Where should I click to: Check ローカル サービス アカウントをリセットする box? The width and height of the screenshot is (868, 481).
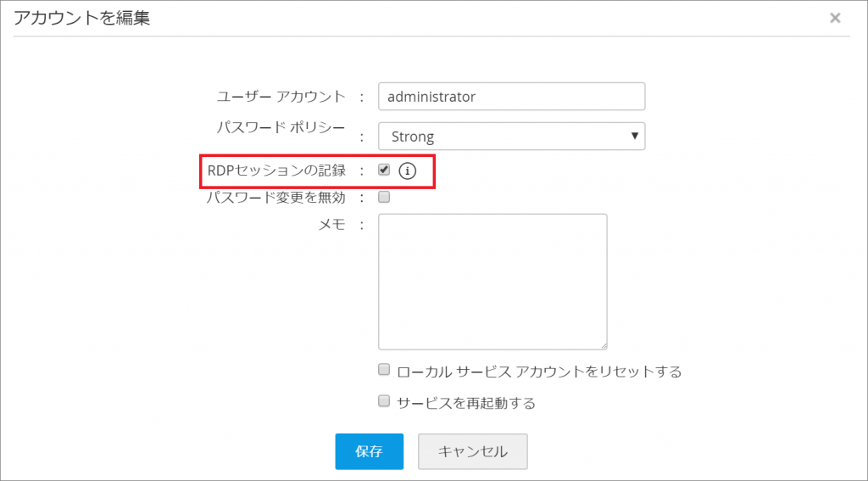point(384,370)
